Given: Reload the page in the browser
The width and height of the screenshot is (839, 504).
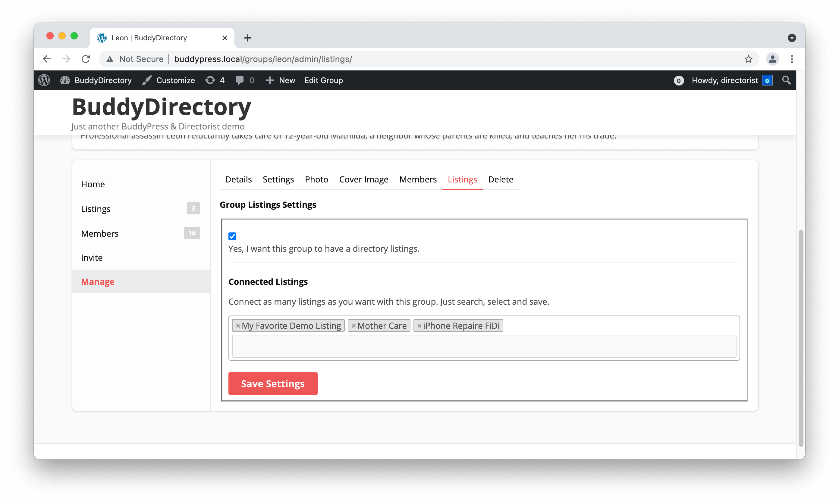Looking at the screenshot, I should click(86, 59).
